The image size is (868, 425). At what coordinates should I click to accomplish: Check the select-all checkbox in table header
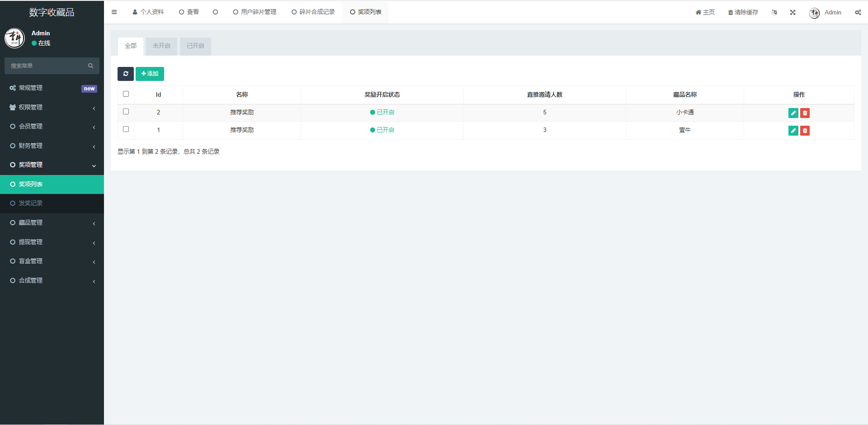(x=126, y=94)
